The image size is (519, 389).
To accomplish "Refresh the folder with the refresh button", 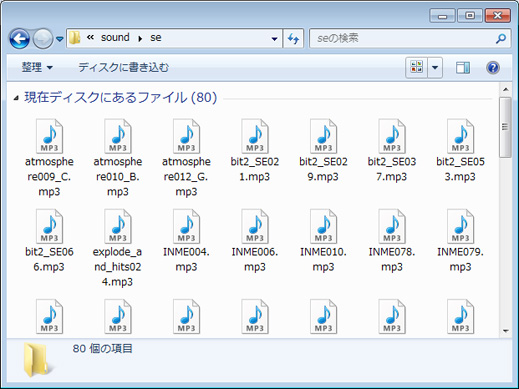I will [x=293, y=39].
